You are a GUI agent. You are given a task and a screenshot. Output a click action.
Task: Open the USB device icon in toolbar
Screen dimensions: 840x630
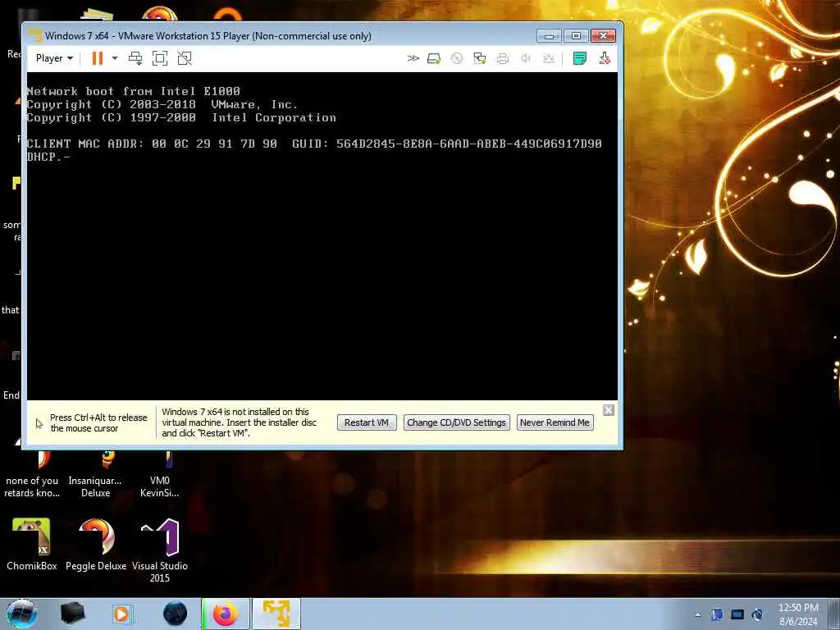549,58
